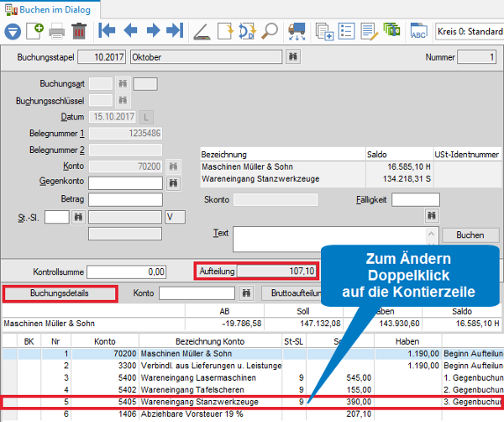This screenshot has width=504, height=422.
Task: Open the magnifier search icon
Action: (270, 31)
